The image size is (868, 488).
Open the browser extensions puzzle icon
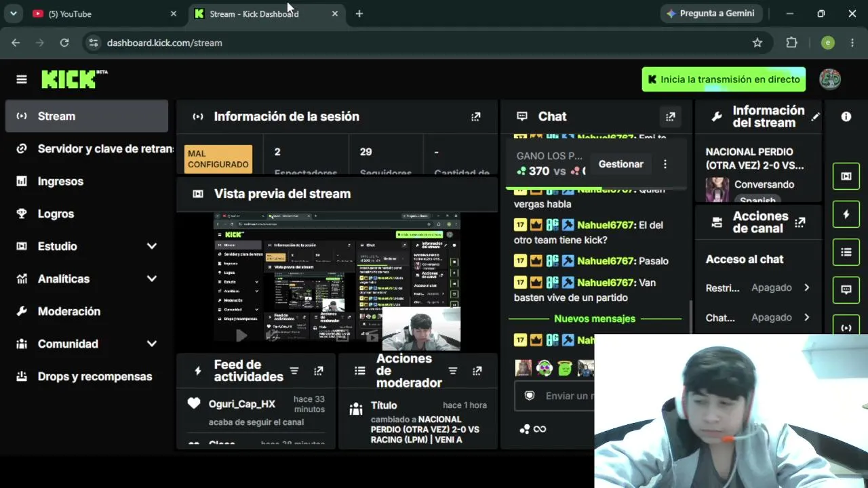pyautogui.click(x=791, y=43)
